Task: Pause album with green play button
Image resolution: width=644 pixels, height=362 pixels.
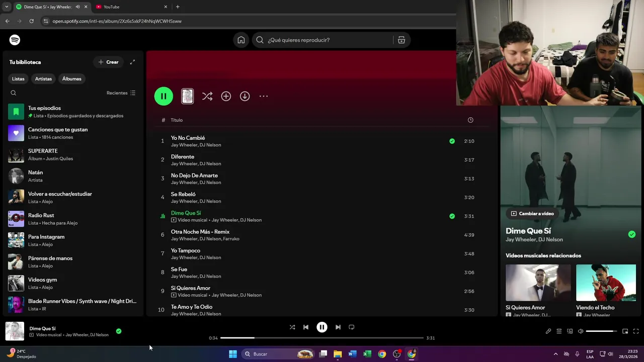Action: click(164, 96)
